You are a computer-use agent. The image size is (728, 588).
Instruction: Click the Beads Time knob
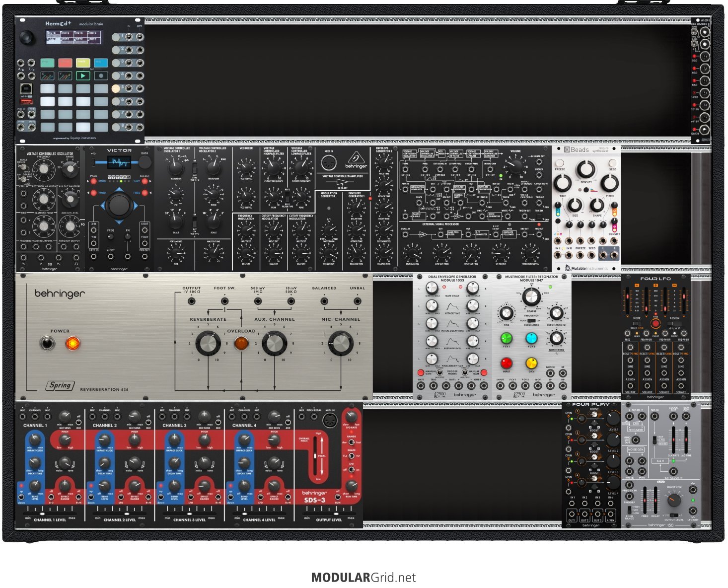click(563, 184)
